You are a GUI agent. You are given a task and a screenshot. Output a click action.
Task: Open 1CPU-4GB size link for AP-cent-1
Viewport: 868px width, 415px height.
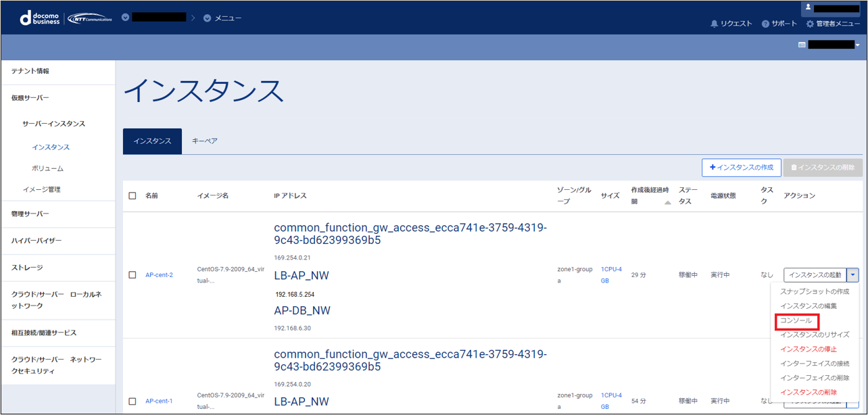click(611, 401)
